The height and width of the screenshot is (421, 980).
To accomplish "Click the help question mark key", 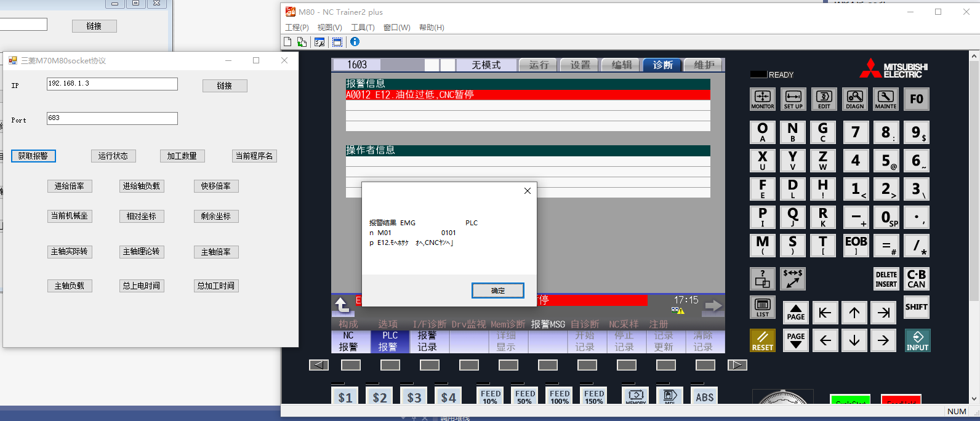I will pyautogui.click(x=763, y=279).
